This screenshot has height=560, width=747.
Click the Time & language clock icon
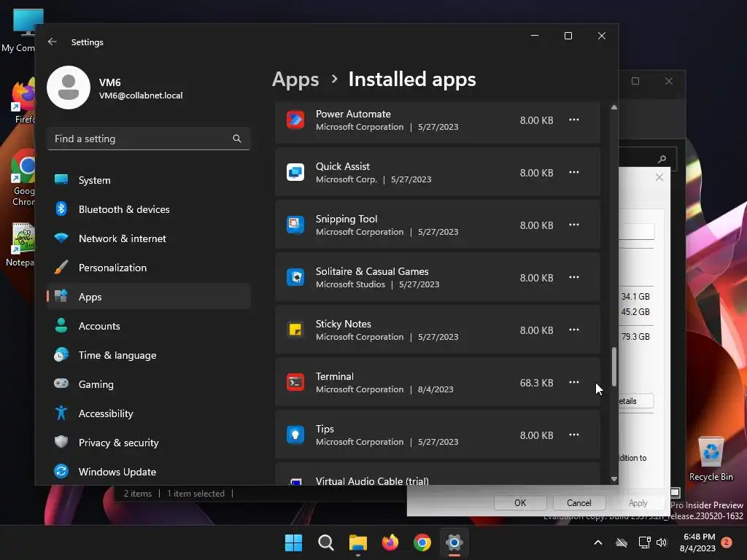[x=61, y=355]
